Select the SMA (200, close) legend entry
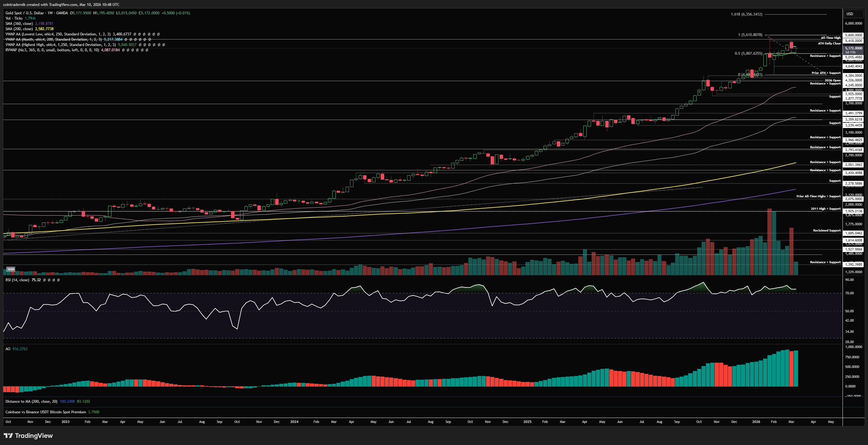Viewport: 868px width, 445px height. [x=19, y=29]
